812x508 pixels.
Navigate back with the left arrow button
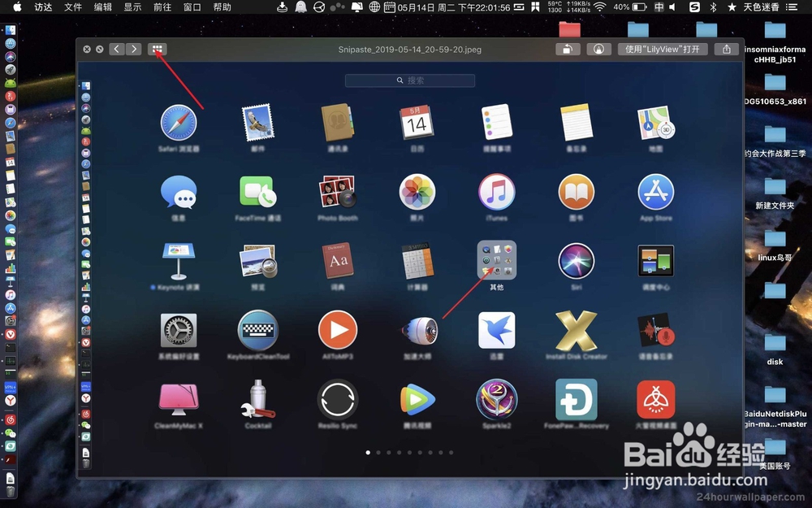(116, 49)
